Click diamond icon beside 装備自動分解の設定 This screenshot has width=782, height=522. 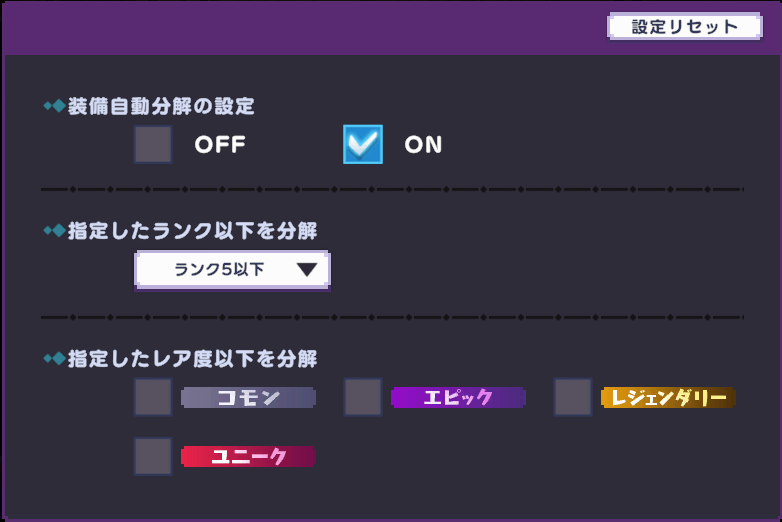[55, 106]
